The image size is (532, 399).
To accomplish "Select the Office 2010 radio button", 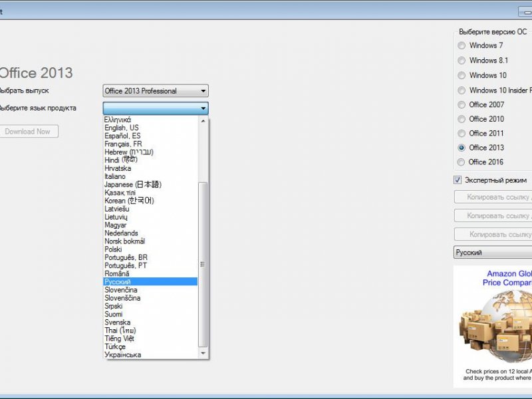I will (x=462, y=119).
